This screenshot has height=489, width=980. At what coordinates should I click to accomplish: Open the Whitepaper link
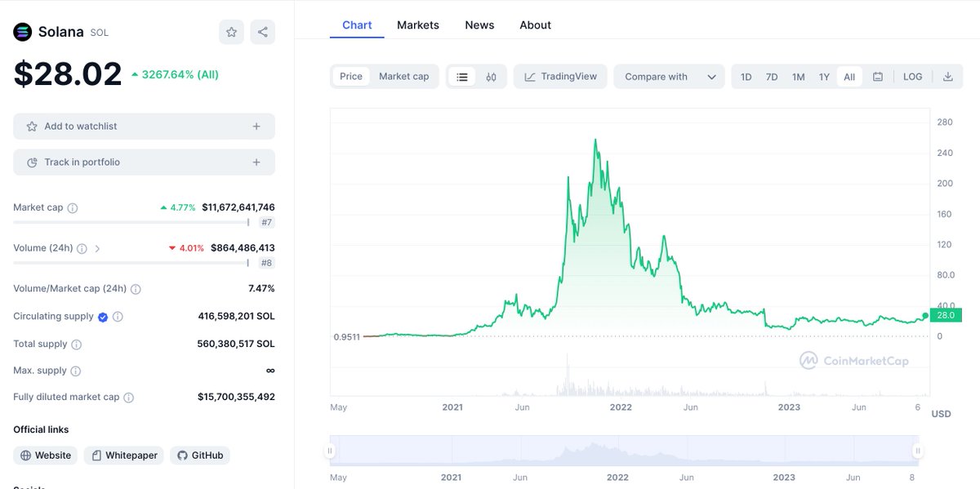[x=124, y=456]
